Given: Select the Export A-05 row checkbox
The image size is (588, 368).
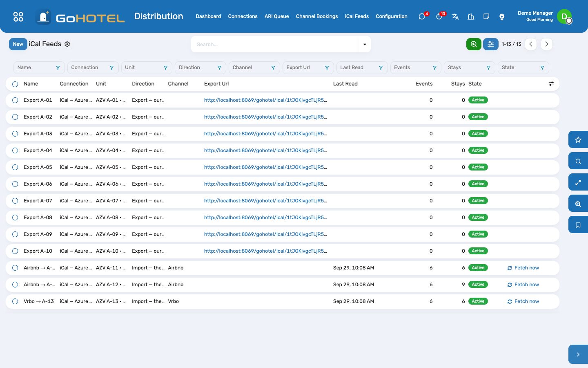Looking at the screenshot, I should tap(15, 167).
